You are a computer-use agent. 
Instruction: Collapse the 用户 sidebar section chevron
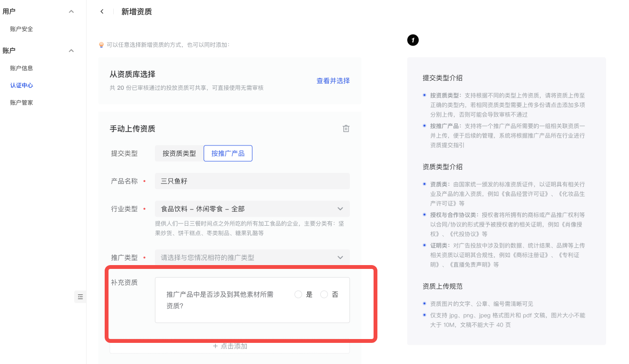click(x=71, y=12)
